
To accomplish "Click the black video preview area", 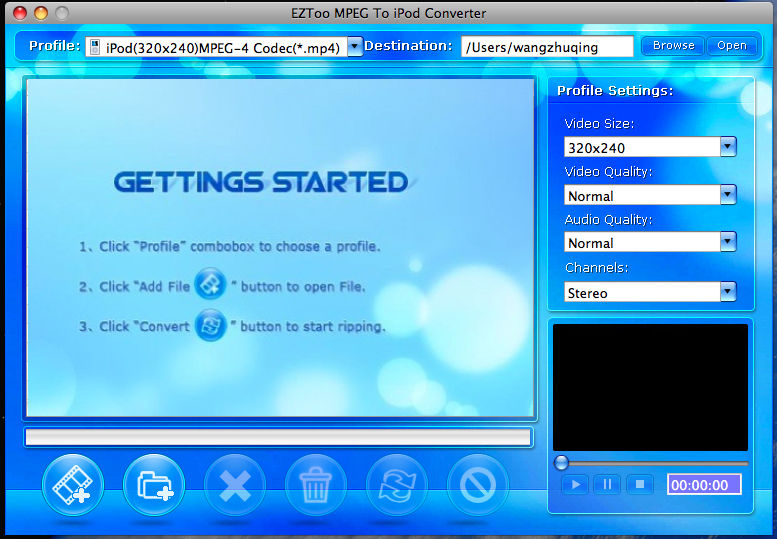I will 650,387.
